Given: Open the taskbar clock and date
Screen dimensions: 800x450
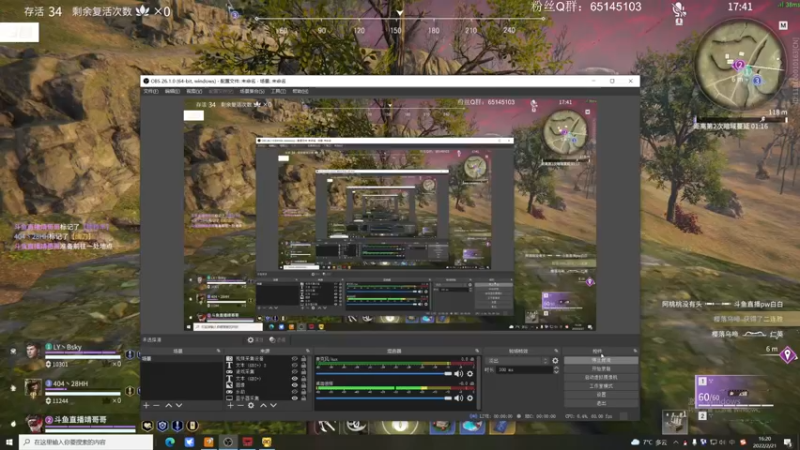Looking at the screenshot, I should [765, 442].
